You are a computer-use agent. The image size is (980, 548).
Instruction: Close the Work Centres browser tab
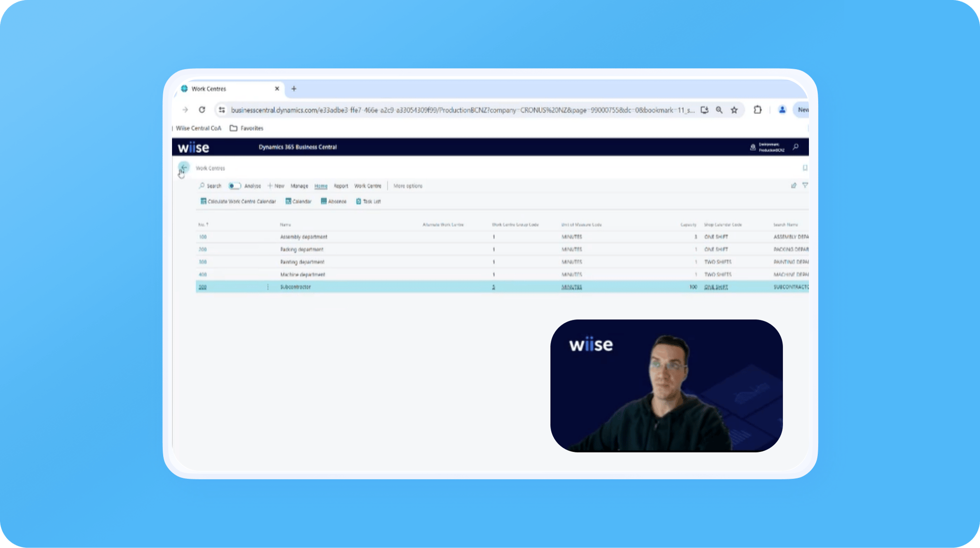[x=277, y=89]
